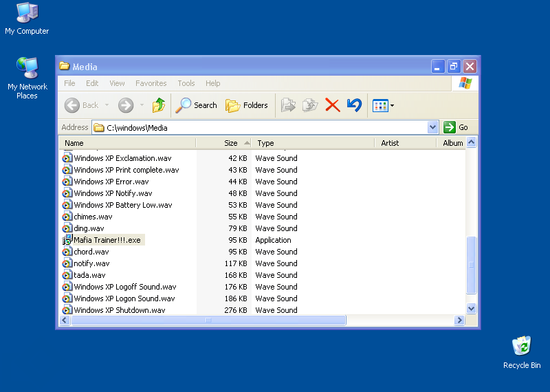Viewport: 550px width, 392px height.
Task: Click the Windows flag logo
Action: coord(465,83)
